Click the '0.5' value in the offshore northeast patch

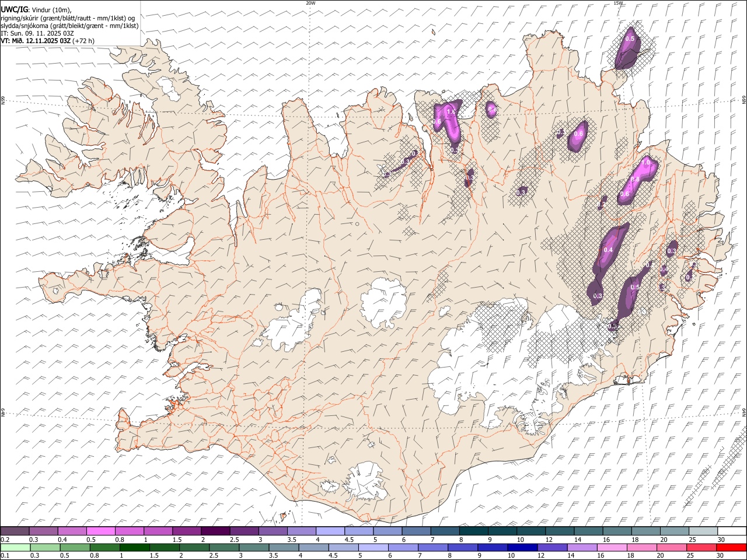pyautogui.click(x=630, y=38)
